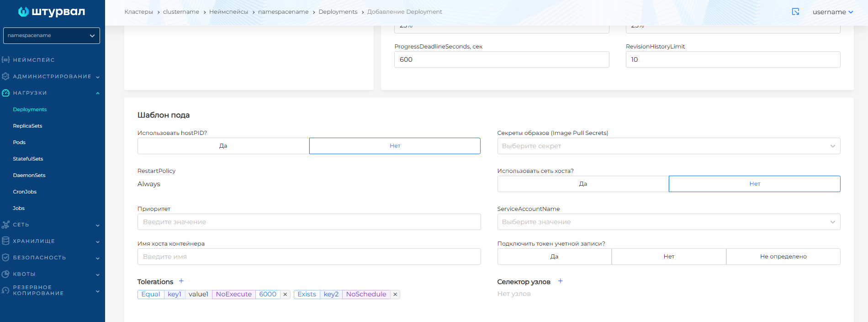This screenshot has width=868, height=322.
Task: Click the Хранилище database icon
Action: click(x=5, y=241)
